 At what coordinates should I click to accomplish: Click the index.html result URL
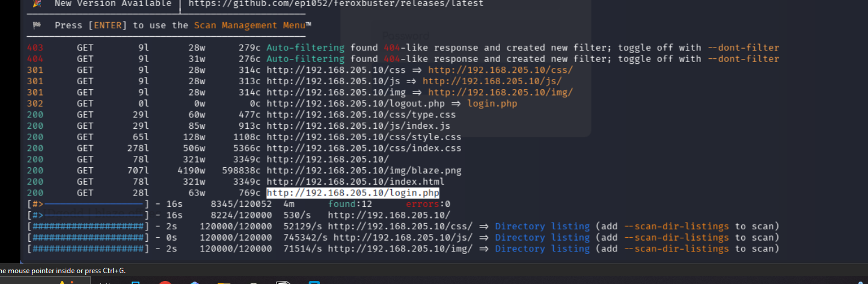click(355, 182)
